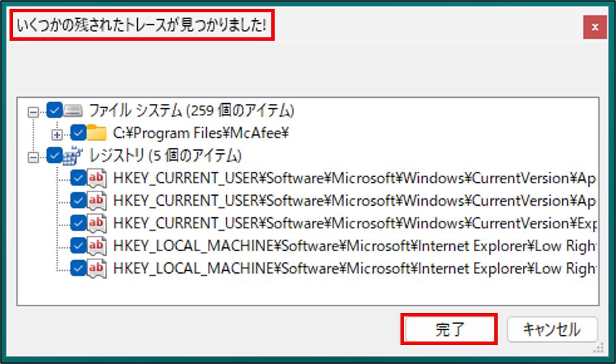Select the C:¥Program Files¥McAfee¥ path label
The image size is (616, 364).
point(201,132)
